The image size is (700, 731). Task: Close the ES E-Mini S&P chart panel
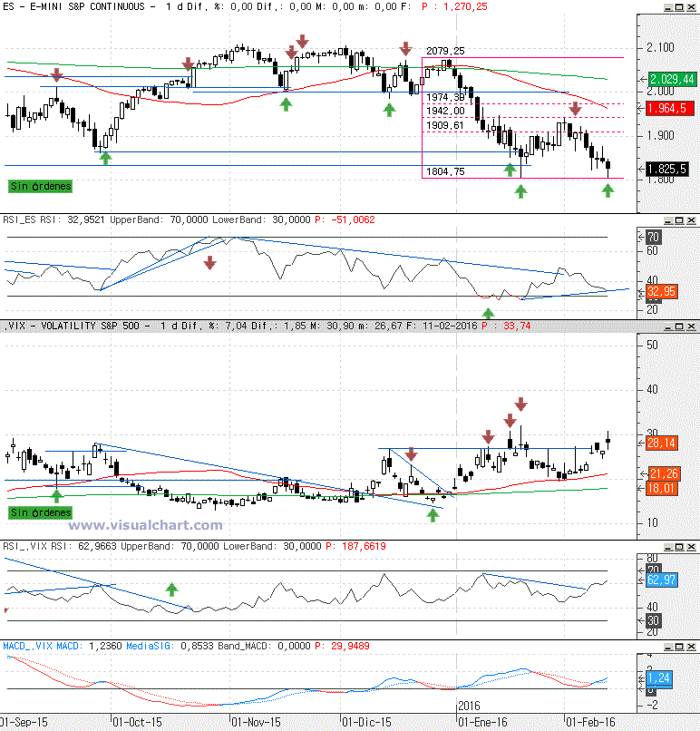coord(691,7)
